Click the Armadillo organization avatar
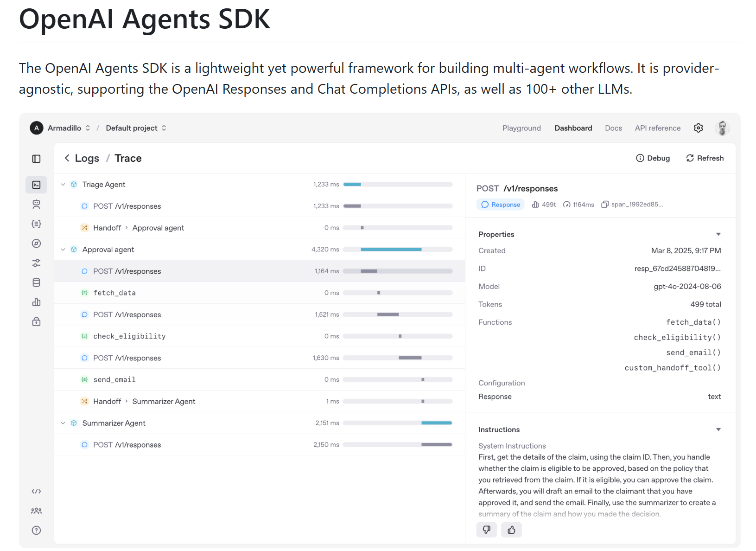756x551 pixels. [x=37, y=128]
